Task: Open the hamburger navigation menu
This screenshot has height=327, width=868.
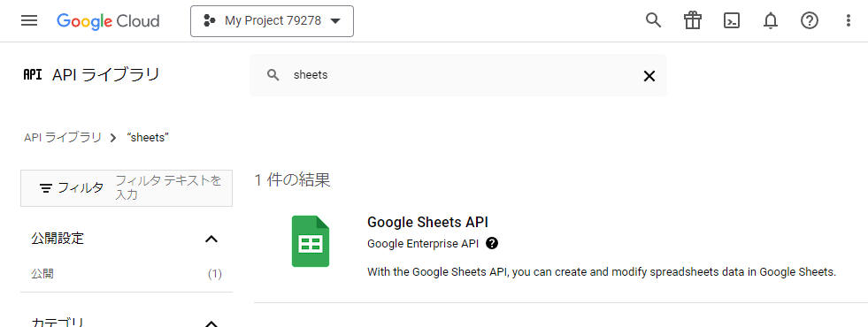Action: pyautogui.click(x=29, y=21)
